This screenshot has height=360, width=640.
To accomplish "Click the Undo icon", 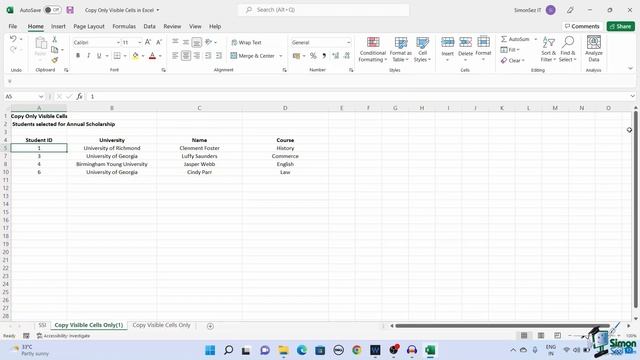I will [x=13, y=39].
